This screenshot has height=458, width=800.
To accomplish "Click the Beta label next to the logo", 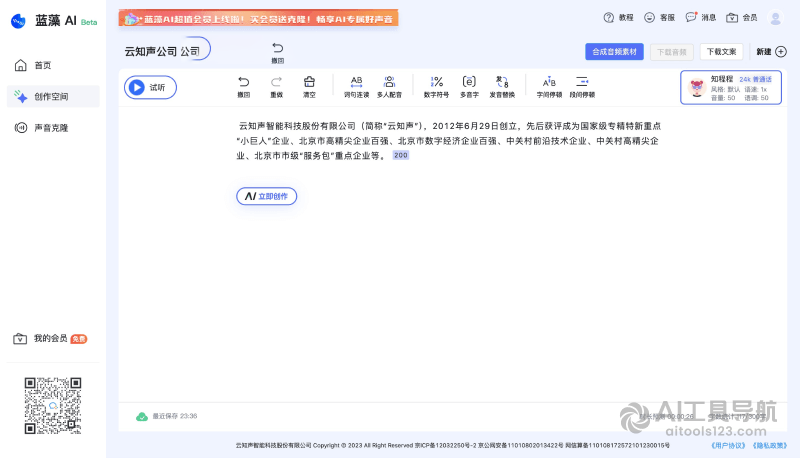I will (89, 22).
